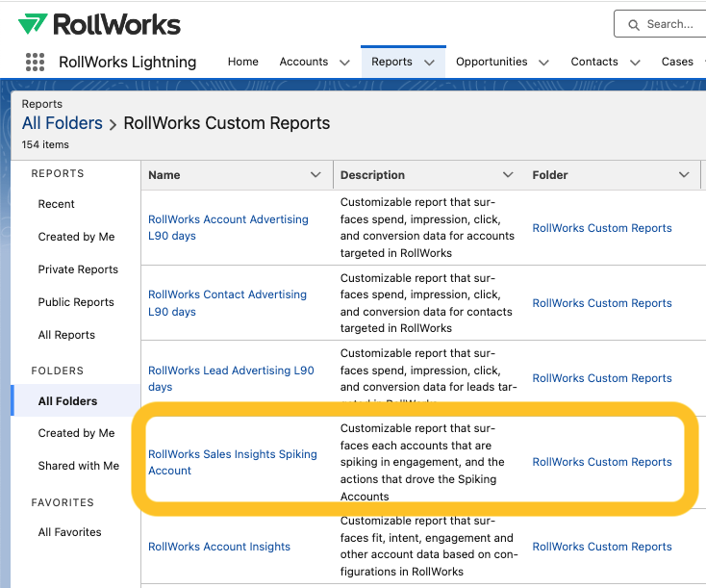Open folder link in Spiking Account row

coord(601,462)
